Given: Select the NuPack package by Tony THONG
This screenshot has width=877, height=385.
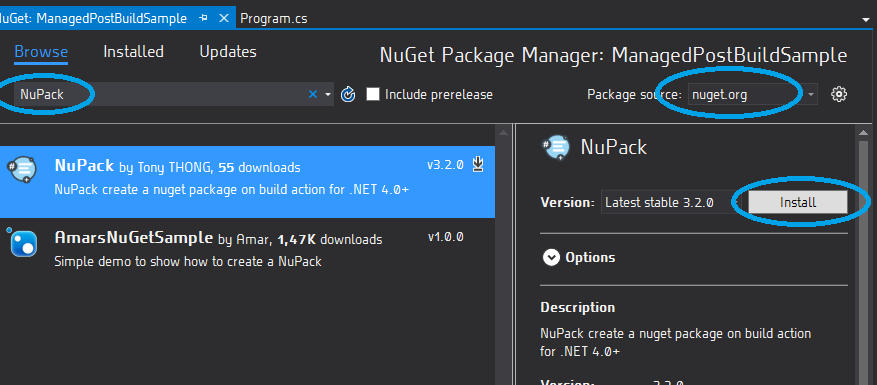Looking at the screenshot, I should click(247, 182).
